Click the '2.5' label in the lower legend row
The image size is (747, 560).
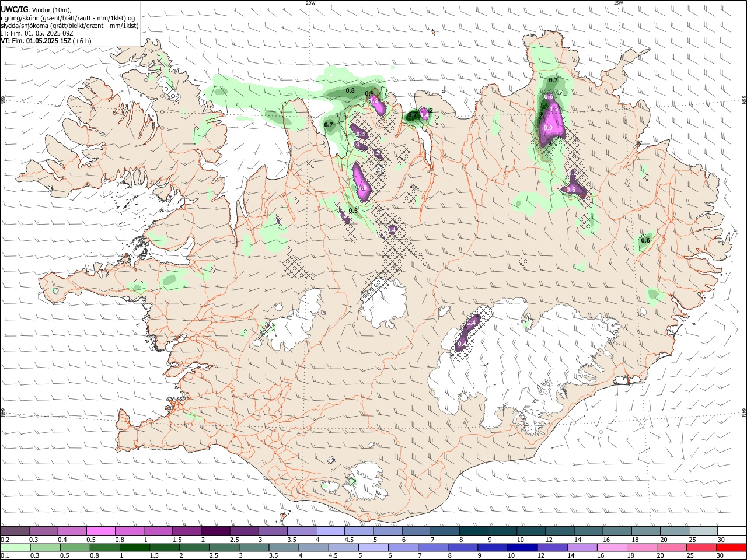coord(214,555)
